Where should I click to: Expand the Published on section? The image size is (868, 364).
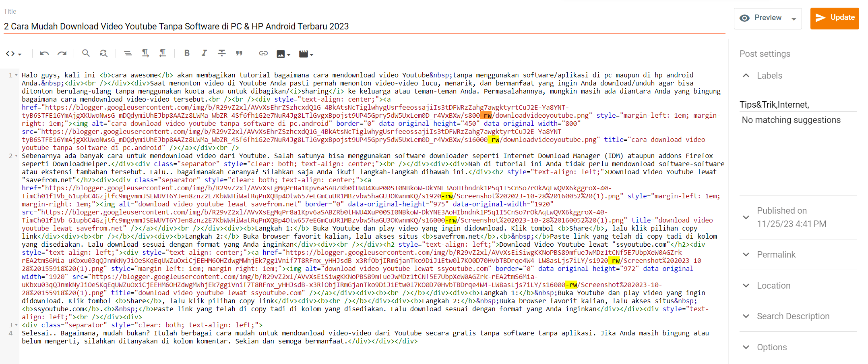click(746, 217)
